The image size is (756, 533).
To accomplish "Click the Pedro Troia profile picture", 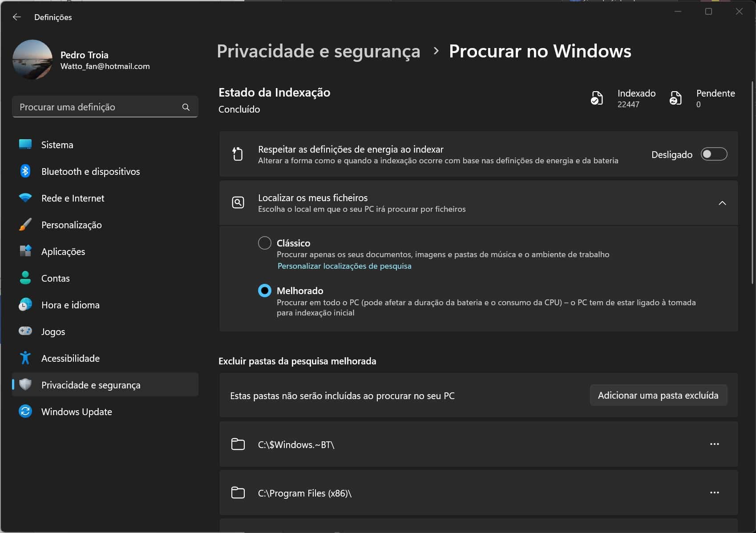I will pos(32,60).
